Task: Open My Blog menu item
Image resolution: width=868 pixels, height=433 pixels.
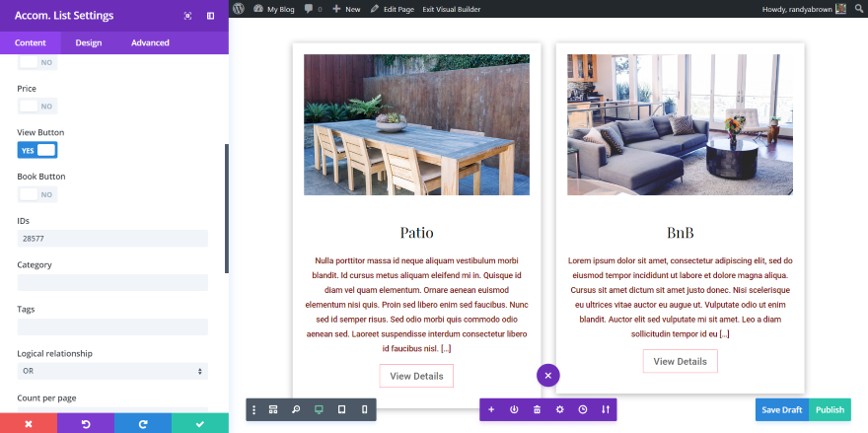Action: coord(281,10)
